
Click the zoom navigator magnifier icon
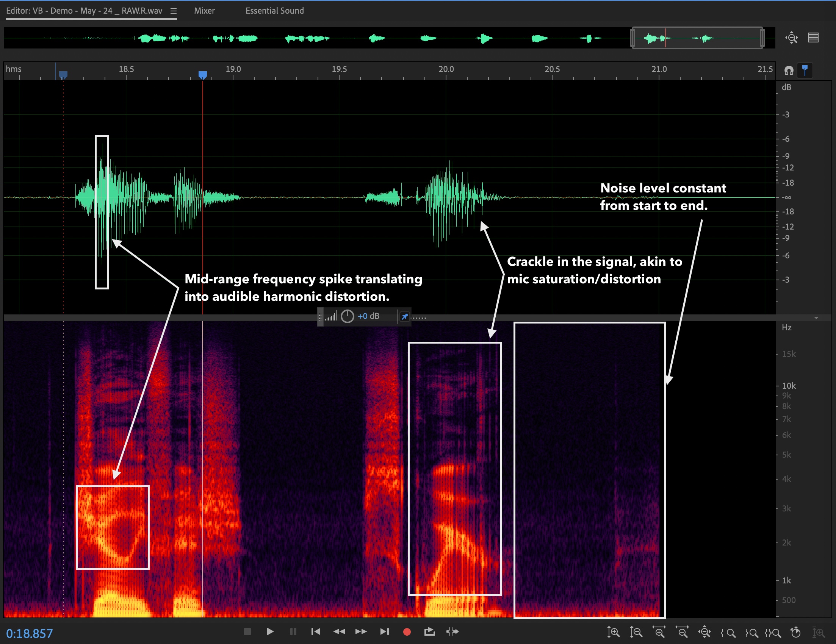tap(792, 38)
